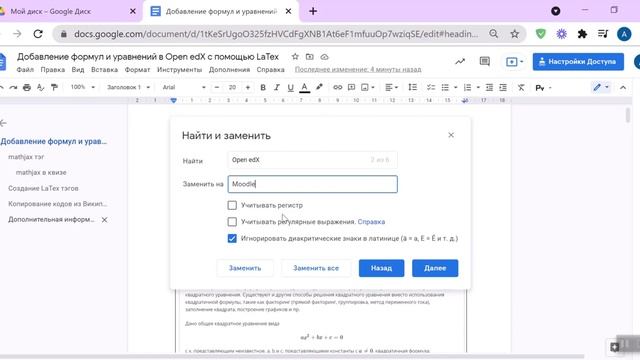Click the redo arrow icon in toolbar
This screenshot has width=640, height=360.
click(13, 87)
